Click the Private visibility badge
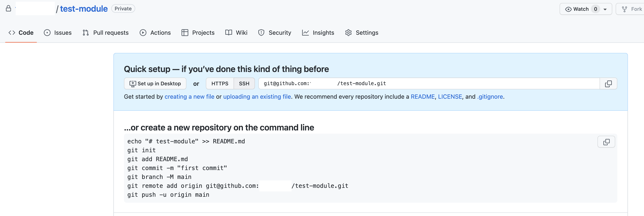Viewport: 644px width, 216px height. click(123, 8)
